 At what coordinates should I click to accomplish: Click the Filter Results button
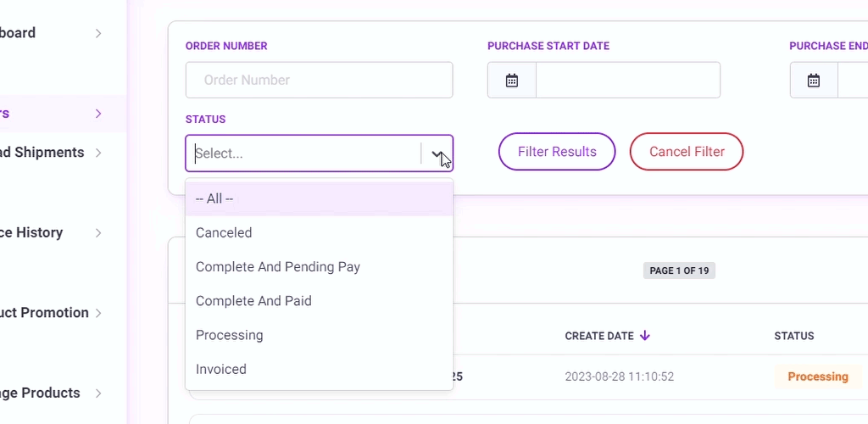coord(557,152)
